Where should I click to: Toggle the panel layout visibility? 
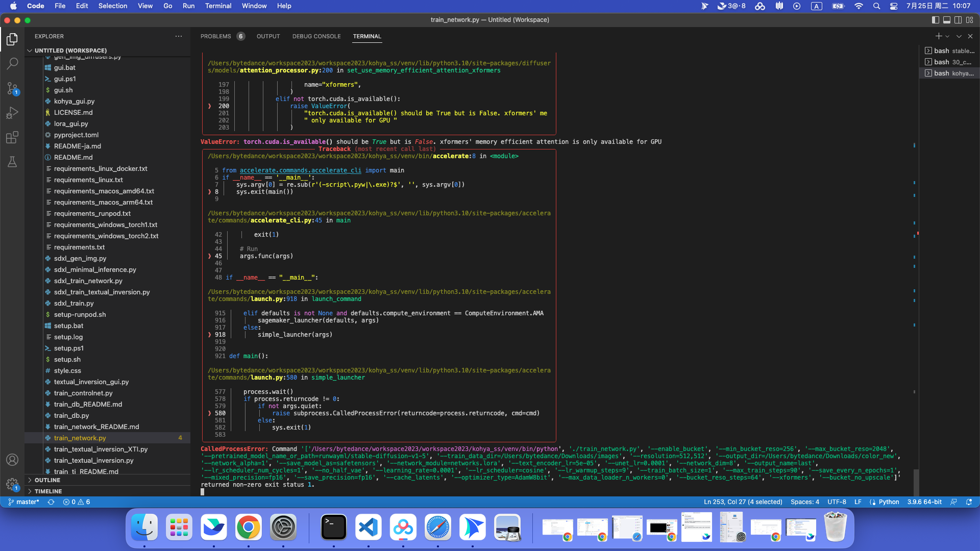[947, 20]
